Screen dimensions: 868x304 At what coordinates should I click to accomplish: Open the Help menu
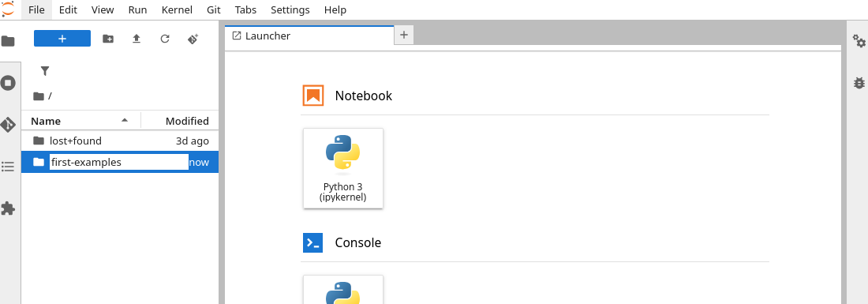click(x=335, y=10)
